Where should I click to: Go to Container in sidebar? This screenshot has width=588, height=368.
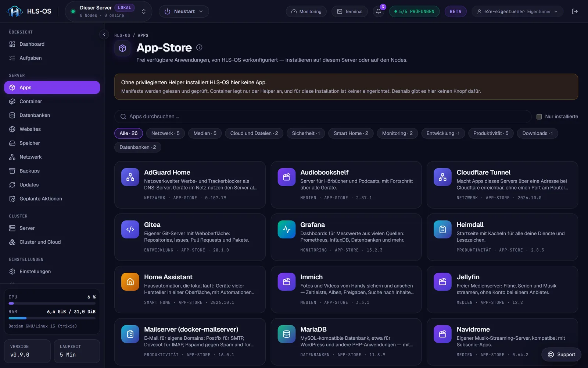tap(52, 101)
